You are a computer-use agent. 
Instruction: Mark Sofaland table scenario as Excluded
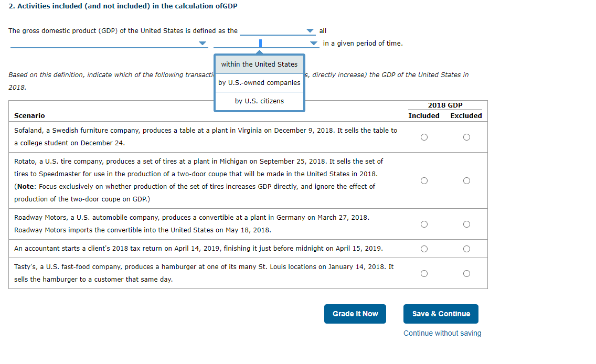click(466, 136)
